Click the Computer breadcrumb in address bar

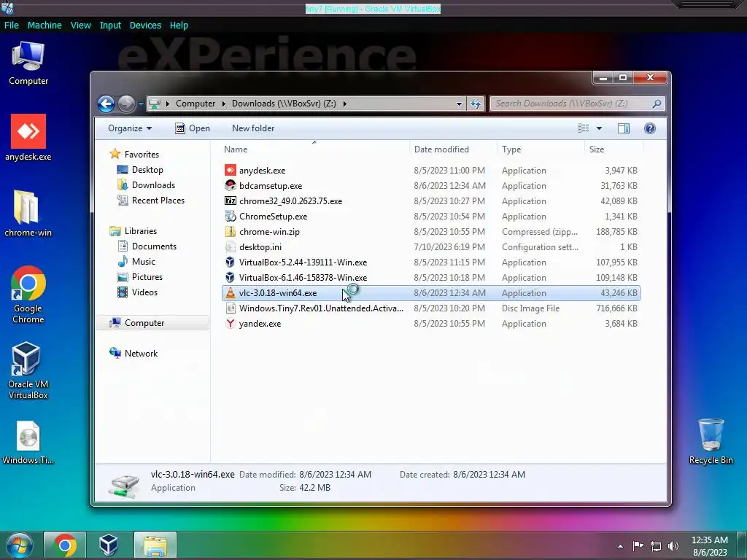point(196,104)
